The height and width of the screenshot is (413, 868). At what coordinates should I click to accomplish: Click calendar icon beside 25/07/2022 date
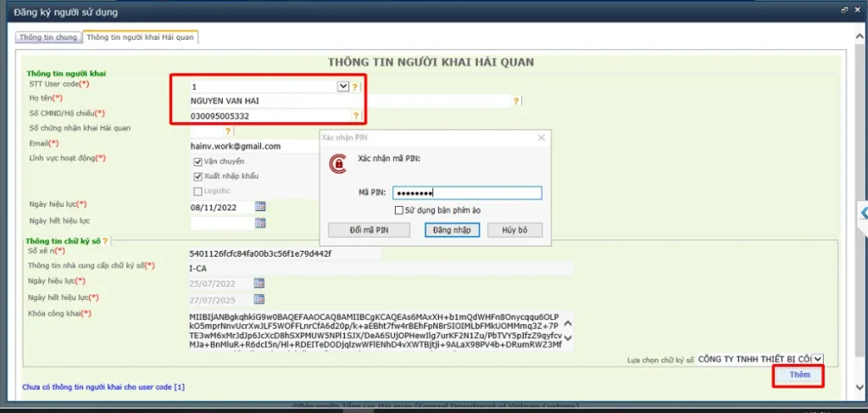point(259,283)
